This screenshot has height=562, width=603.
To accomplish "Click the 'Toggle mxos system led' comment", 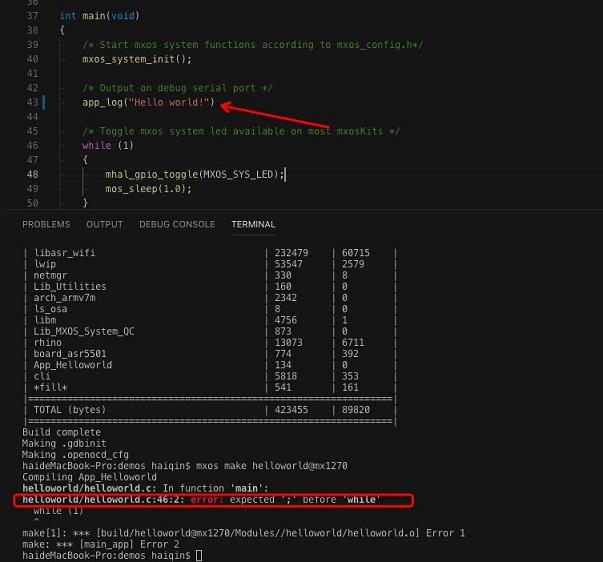I will click(241, 131).
